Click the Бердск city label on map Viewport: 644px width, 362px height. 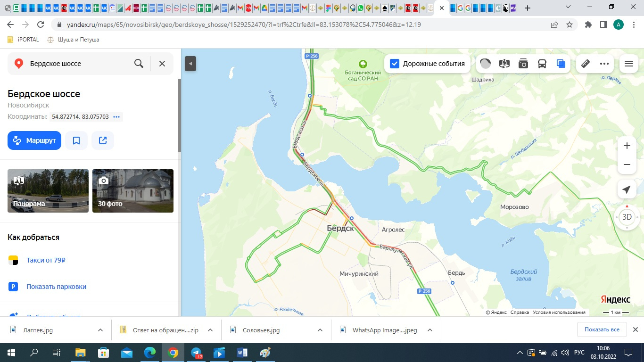point(340,228)
